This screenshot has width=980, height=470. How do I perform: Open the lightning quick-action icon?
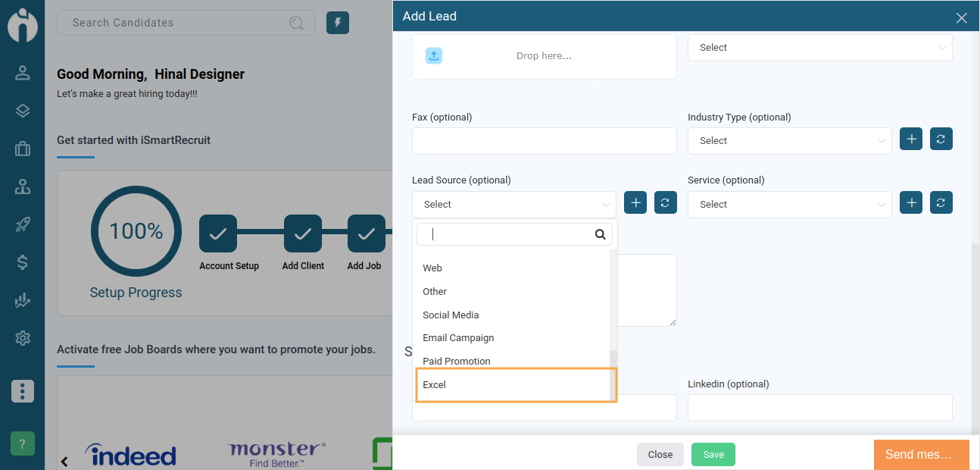coord(338,23)
